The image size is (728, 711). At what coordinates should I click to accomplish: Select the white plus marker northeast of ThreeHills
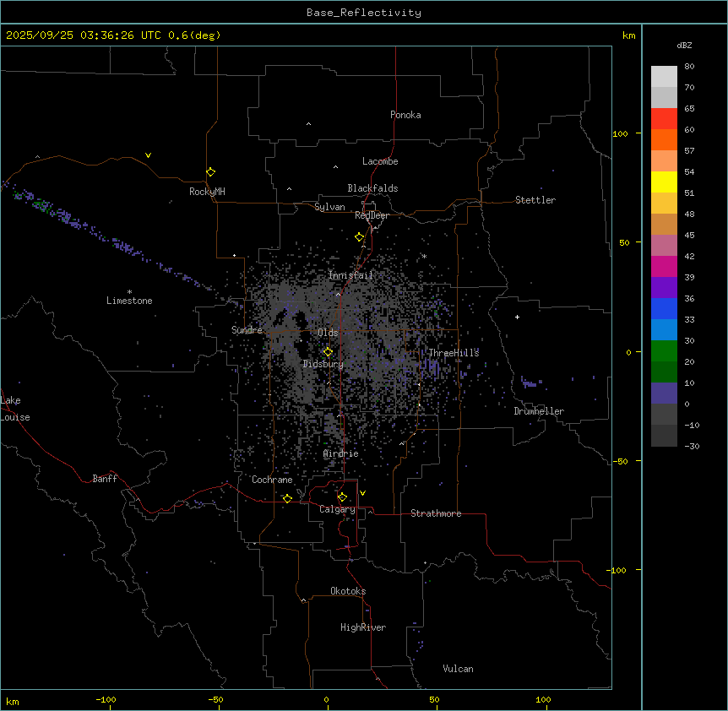click(x=518, y=317)
